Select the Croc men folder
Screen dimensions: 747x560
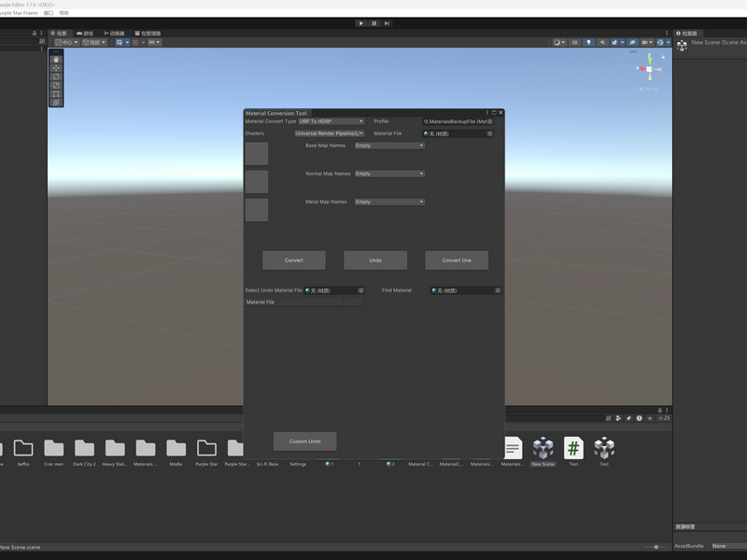(53, 453)
